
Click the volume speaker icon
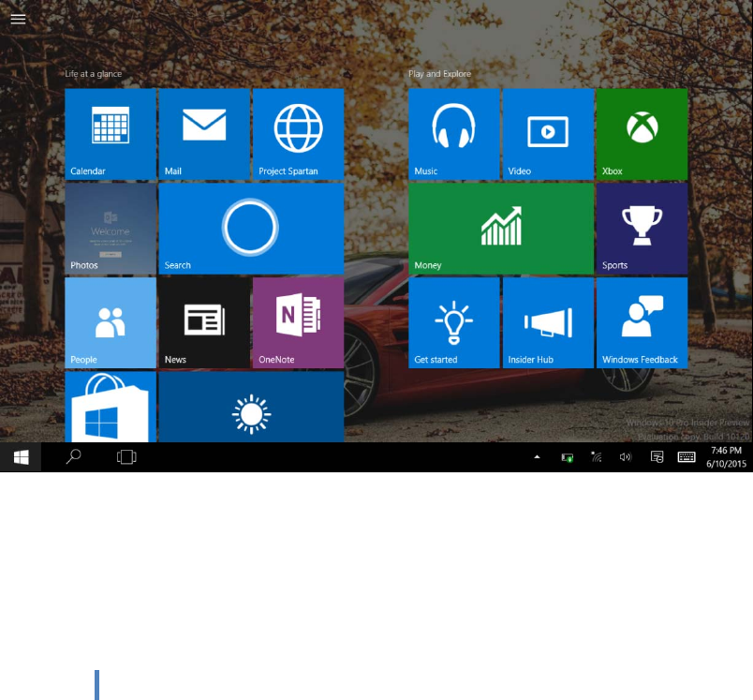click(626, 457)
